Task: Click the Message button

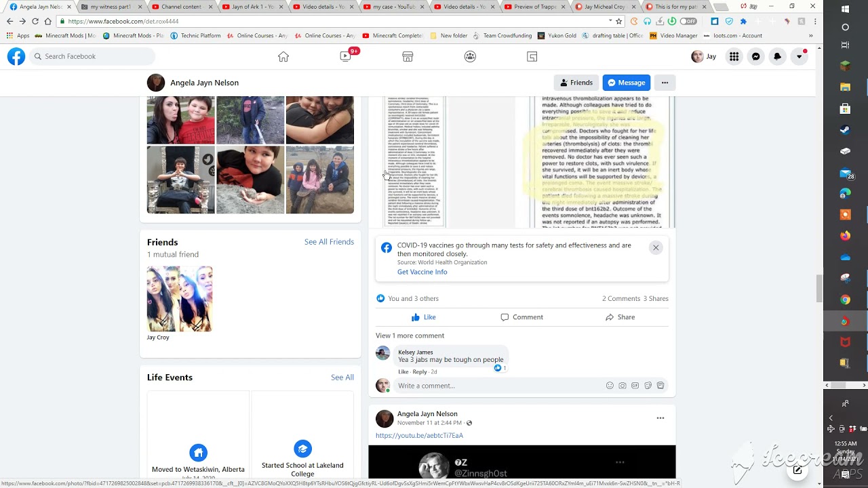Action: click(x=627, y=83)
